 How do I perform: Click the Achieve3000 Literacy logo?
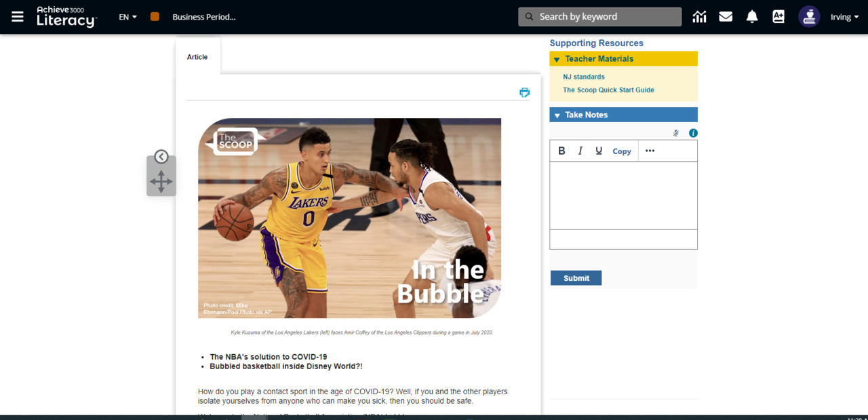[66, 17]
